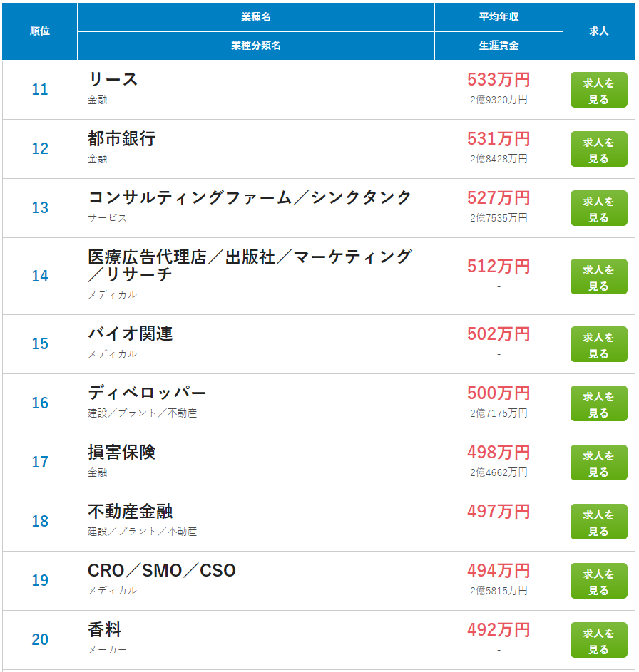Select the 都市銀行 industry title
639x672 pixels.
[x=121, y=138]
